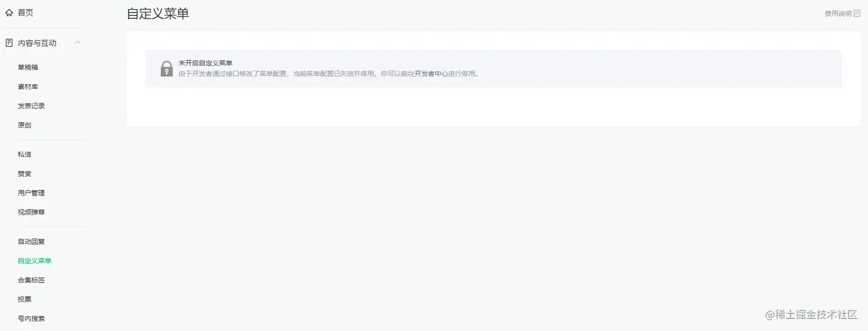Click the 未开启自定义菜单 notice title
This screenshot has height=331, width=868.
[205, 63]
